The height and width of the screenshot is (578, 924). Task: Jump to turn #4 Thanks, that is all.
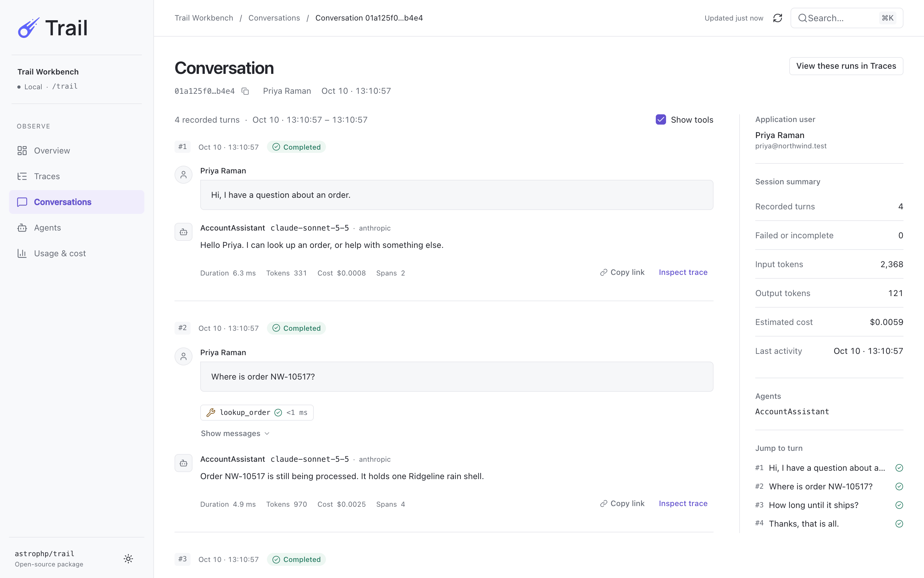point(829,524)
